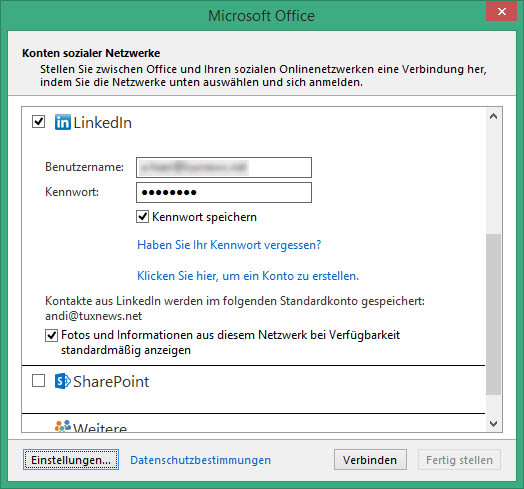Click the Fertig stellen button
Screen dimensions: 524x489
[459, 460]
